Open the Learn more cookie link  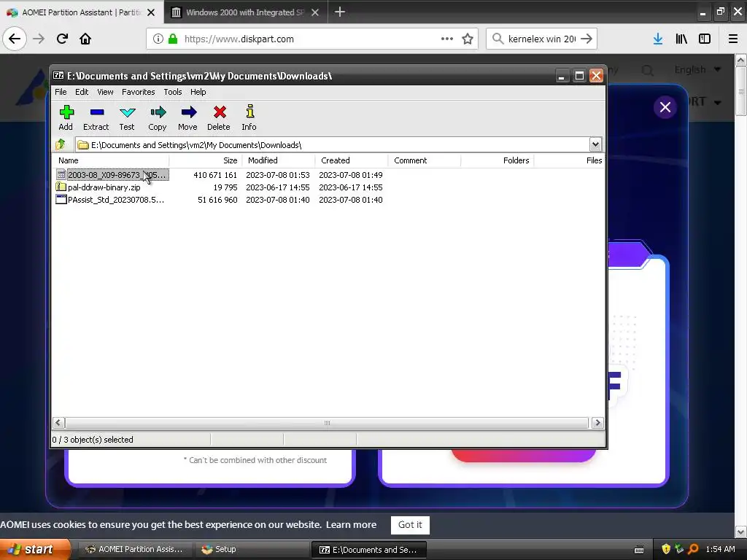pyautogui.click(x=351, y=525)
